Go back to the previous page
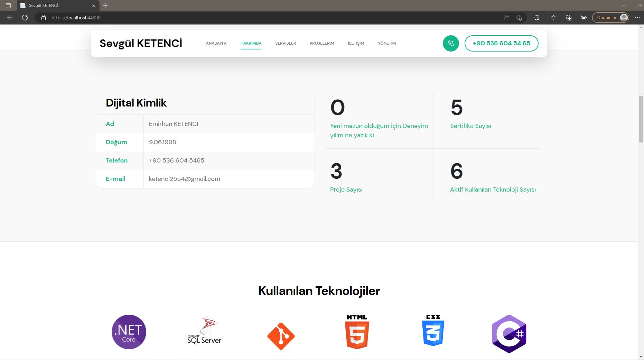 click(10, 18)
